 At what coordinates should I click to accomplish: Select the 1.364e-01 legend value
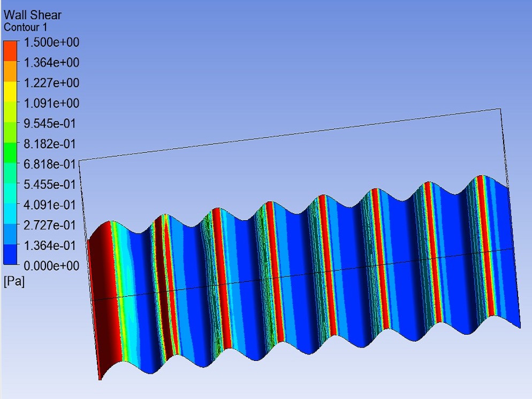tap(50, 245)
